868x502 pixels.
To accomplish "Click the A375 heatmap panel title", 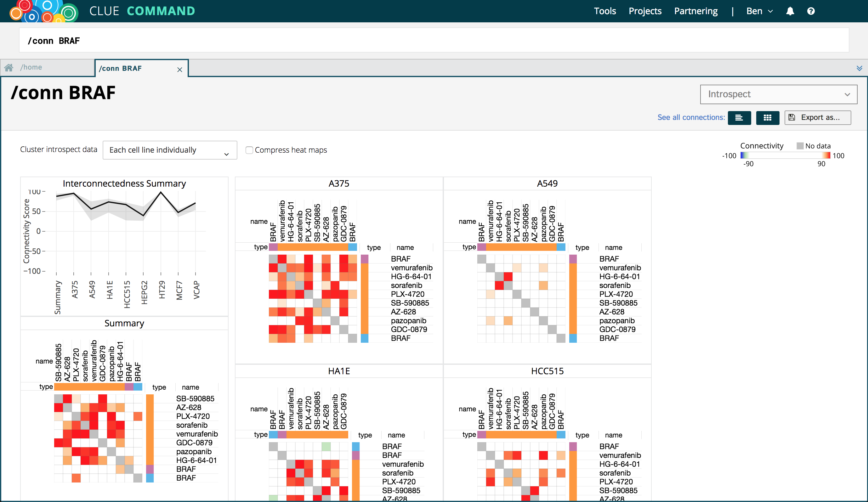I will pyautogui.click(x=339, y=183).
